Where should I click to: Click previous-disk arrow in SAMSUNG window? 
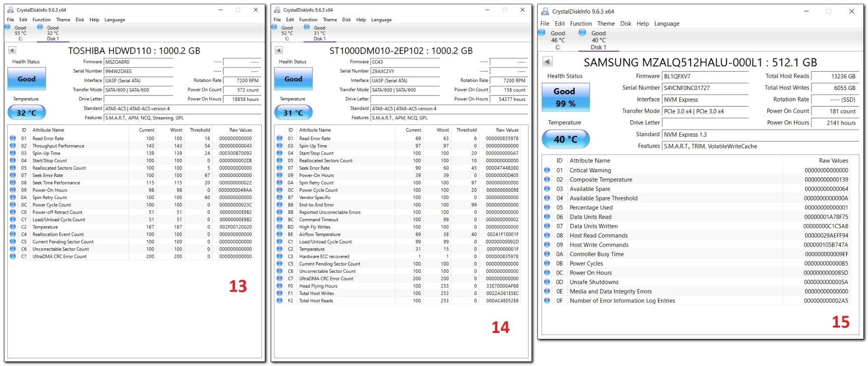tap(547, 62)
